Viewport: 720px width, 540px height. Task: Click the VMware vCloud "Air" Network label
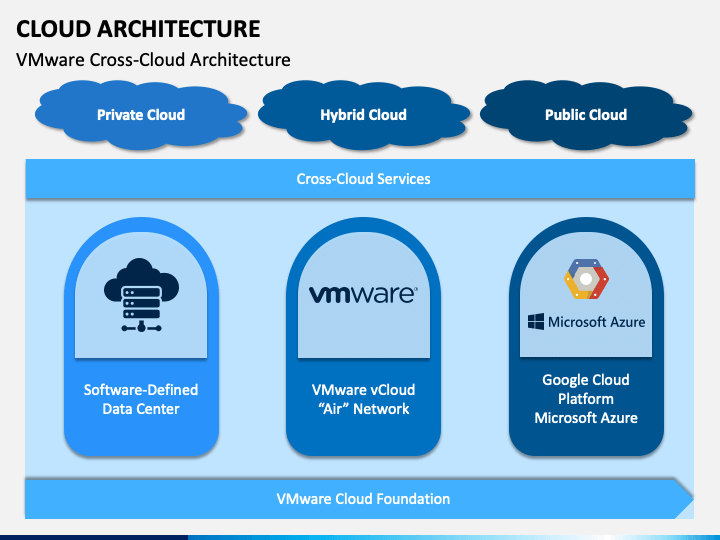pyautogui.click(x=363, y=399)
